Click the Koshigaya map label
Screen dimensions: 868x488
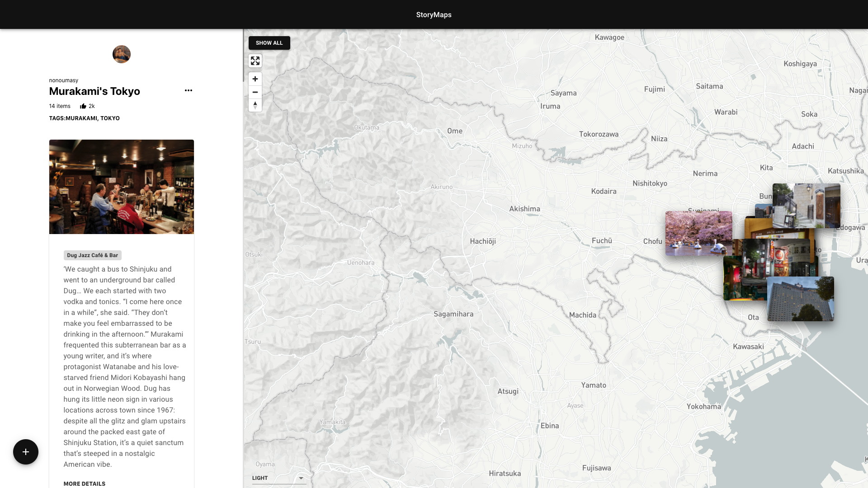pyautogui.click(x=800, y=64)
